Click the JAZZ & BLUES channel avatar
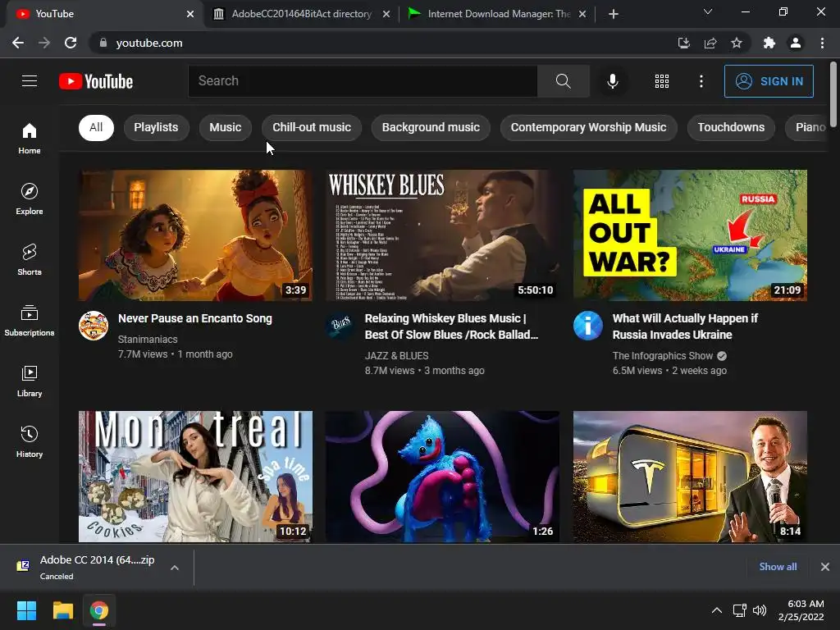This screenshot has height=630, width=840. (x=340, y=326)
